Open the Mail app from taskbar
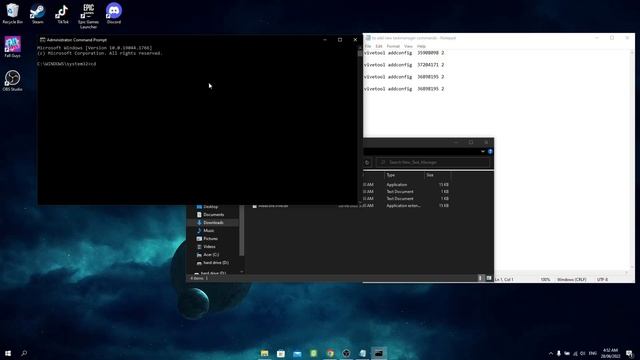The width and height of the screenshot is (640, 360). point(297,353)
